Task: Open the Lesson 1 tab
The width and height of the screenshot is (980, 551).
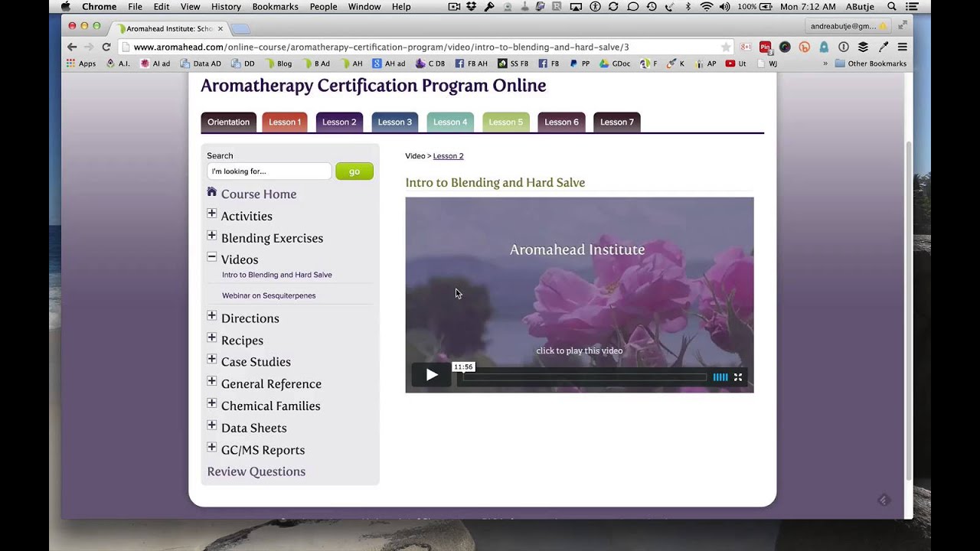Action: coord(285,122)
